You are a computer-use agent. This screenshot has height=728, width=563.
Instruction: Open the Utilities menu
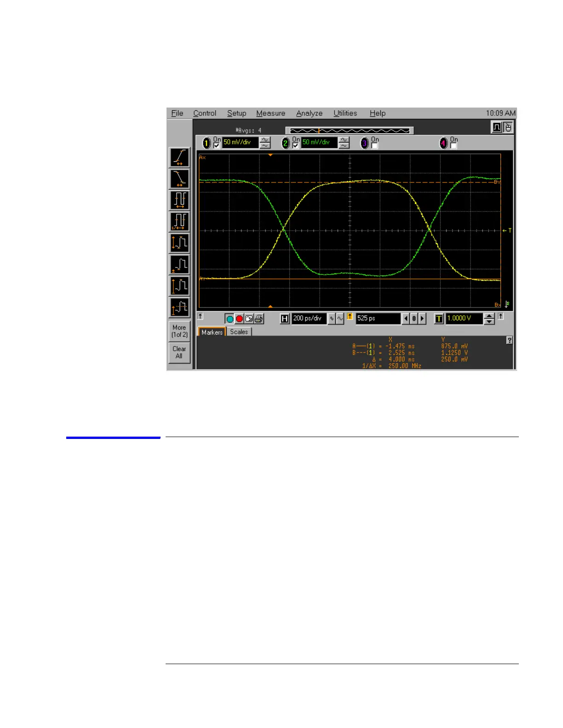tap(345, 113)
